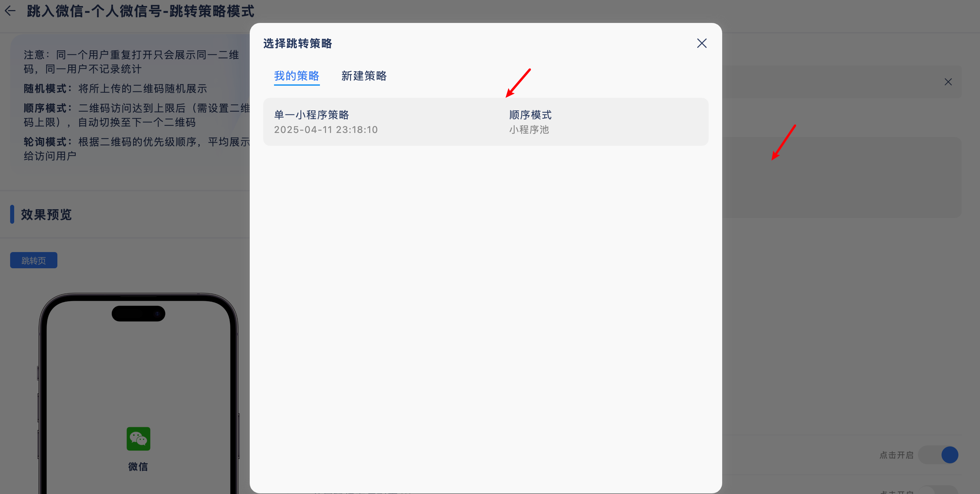Click the phone's dynamic island notch

138,313
